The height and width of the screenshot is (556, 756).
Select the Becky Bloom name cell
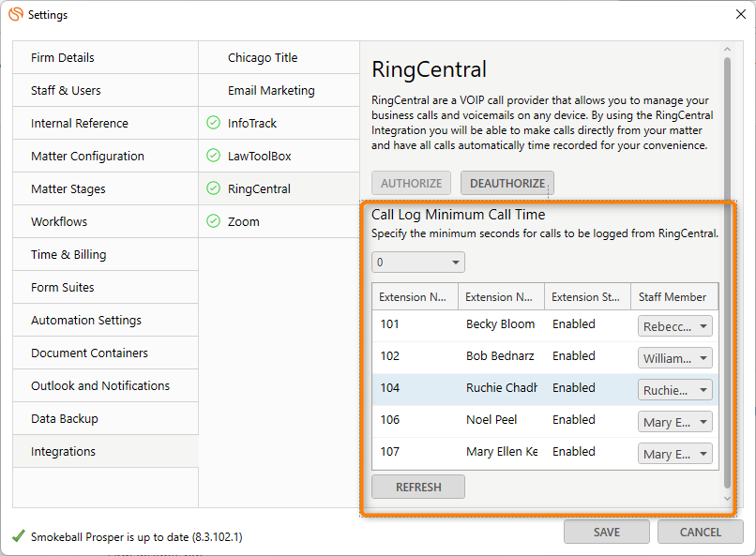(x=501, y=323)
